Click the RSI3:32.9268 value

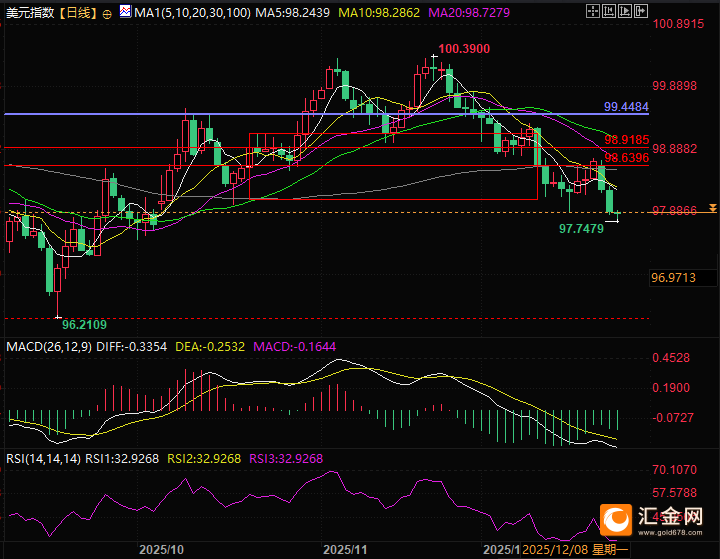click(x=286, y=459)
